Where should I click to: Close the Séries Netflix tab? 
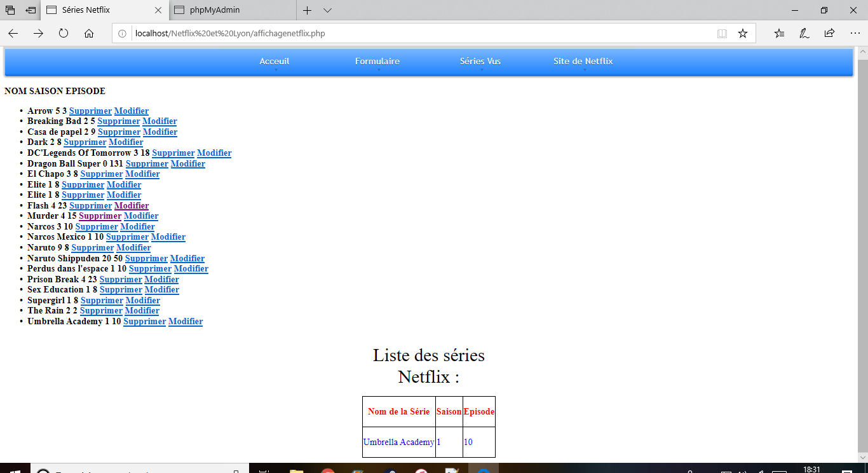point(158,10)
